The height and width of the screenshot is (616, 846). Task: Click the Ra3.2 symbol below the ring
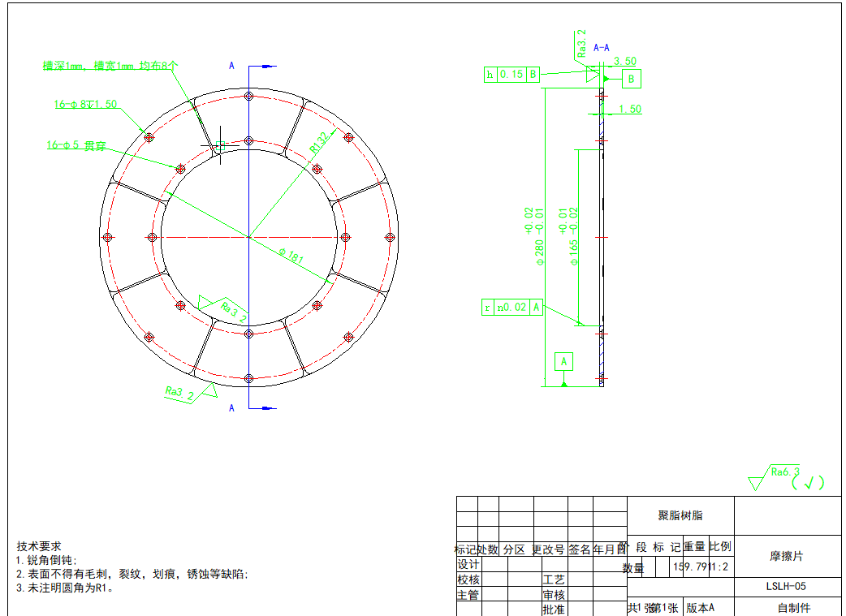188,391
